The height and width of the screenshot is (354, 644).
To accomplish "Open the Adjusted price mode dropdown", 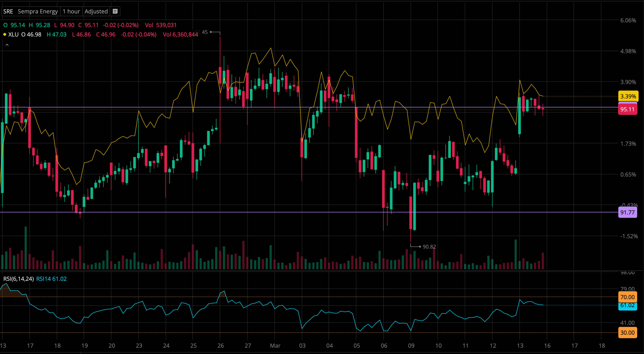I will (x=96, y=11).
